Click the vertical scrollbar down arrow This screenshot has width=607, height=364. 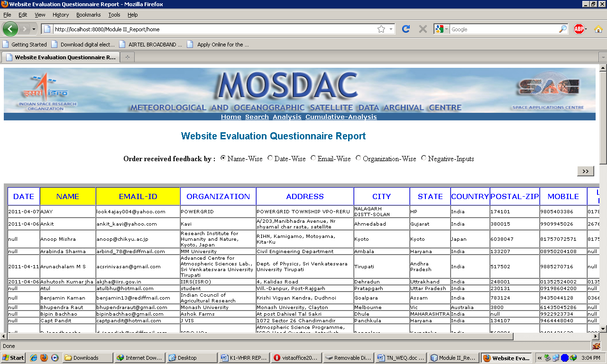coord(603,328)
